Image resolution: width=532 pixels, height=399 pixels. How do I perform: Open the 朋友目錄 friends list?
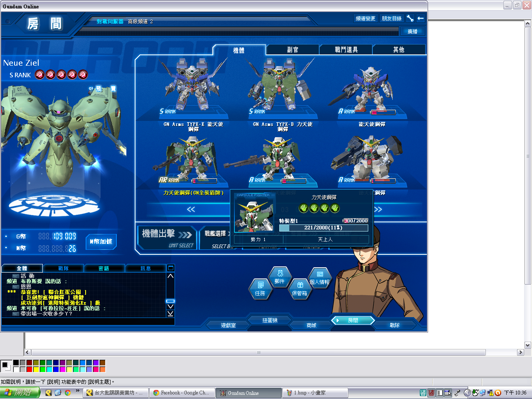pos(392,19)
